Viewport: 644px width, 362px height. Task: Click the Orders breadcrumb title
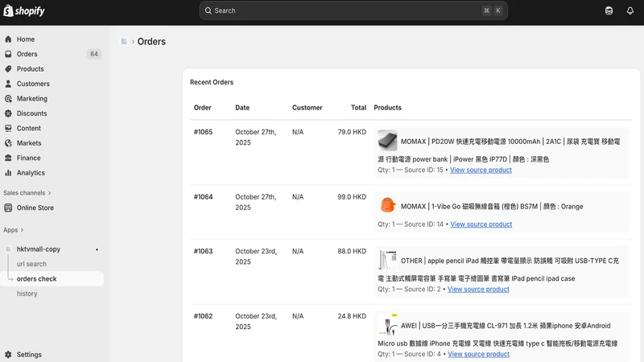[151, 42]
